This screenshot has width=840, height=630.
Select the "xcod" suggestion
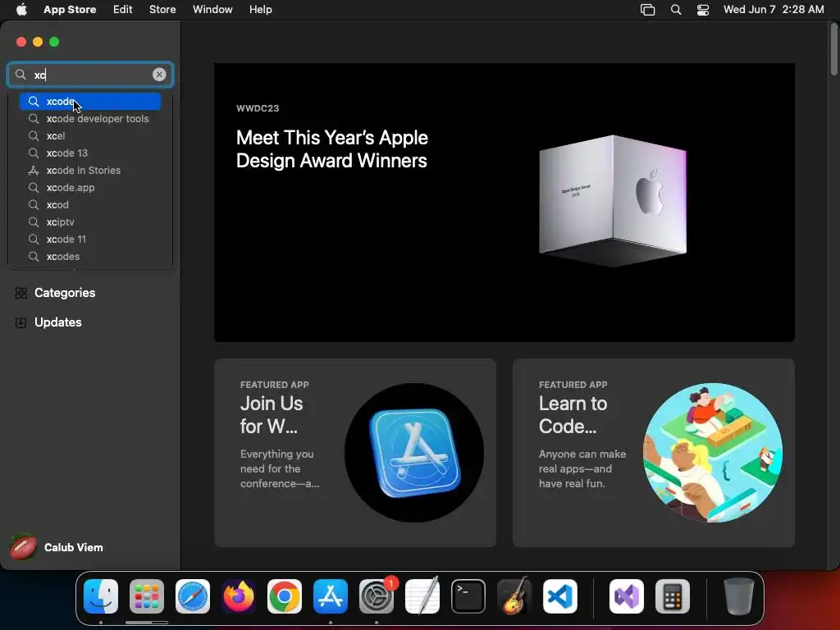[90, 204]
